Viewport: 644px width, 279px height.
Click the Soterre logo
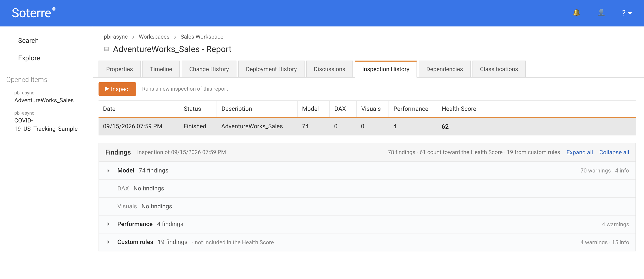point(34,13)
